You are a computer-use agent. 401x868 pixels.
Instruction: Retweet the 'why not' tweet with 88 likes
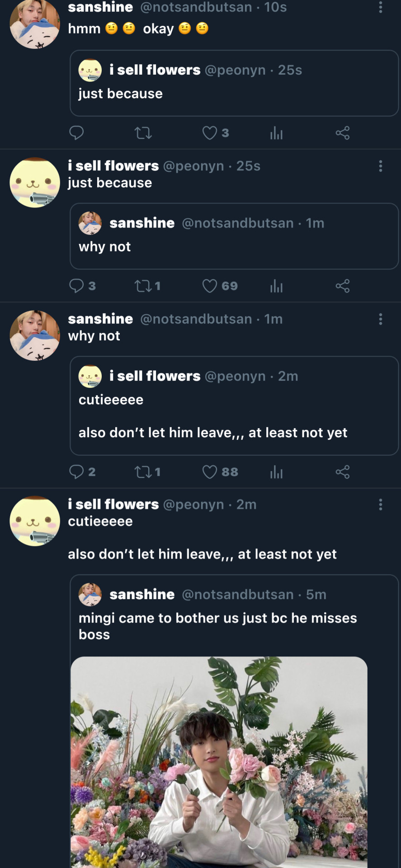point(143,472)
